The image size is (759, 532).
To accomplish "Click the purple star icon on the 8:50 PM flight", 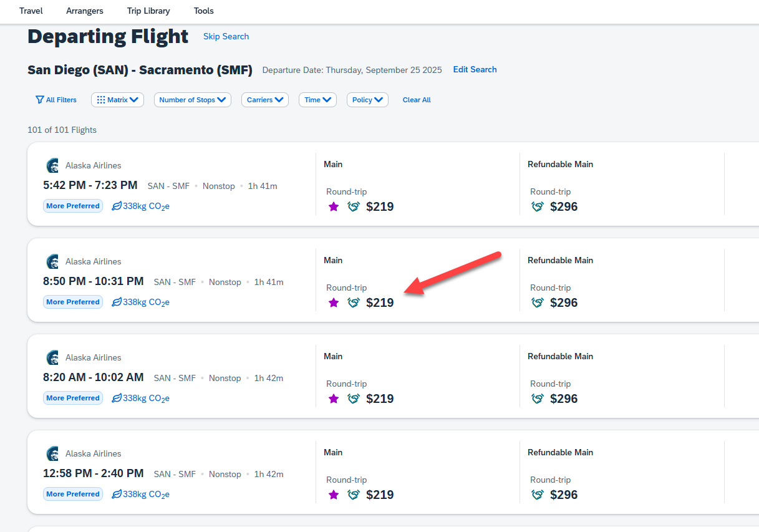I will (x=334, y=302).
